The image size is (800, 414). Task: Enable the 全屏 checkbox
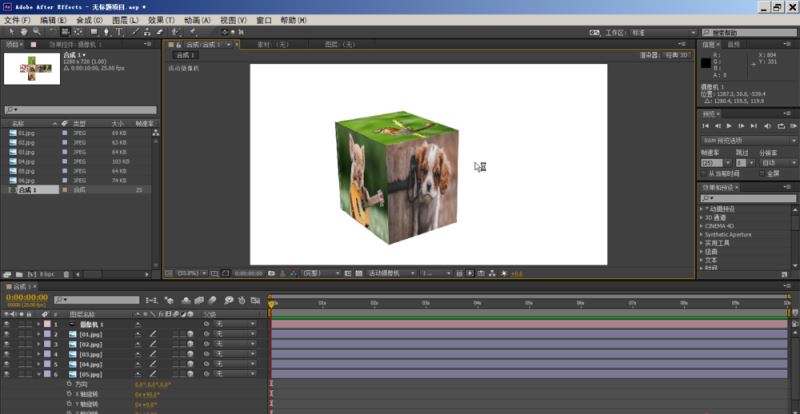tap(762, 174)
